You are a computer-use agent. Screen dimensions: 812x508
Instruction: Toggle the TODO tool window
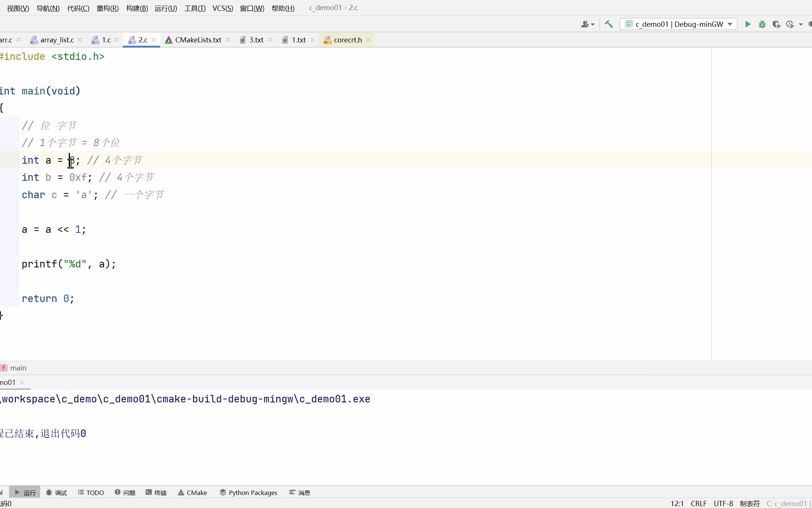[91, 492]
